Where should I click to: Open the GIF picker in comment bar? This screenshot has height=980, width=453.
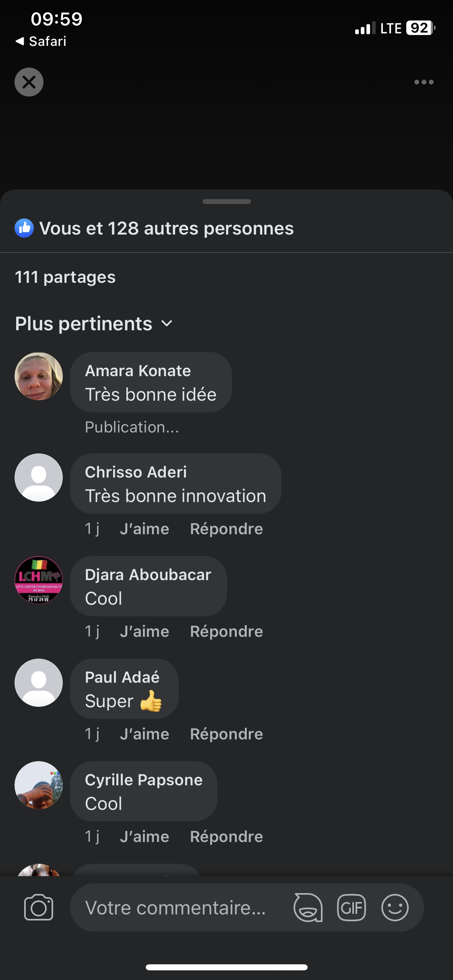pyautogui.click(x=352, y=908)
